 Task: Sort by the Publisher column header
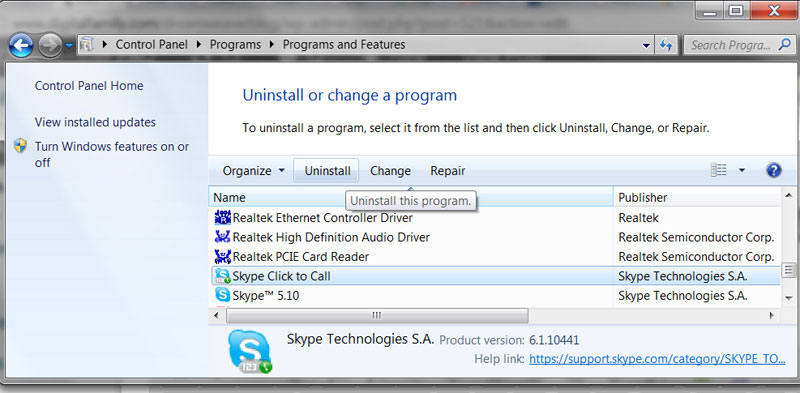point(697,198)
